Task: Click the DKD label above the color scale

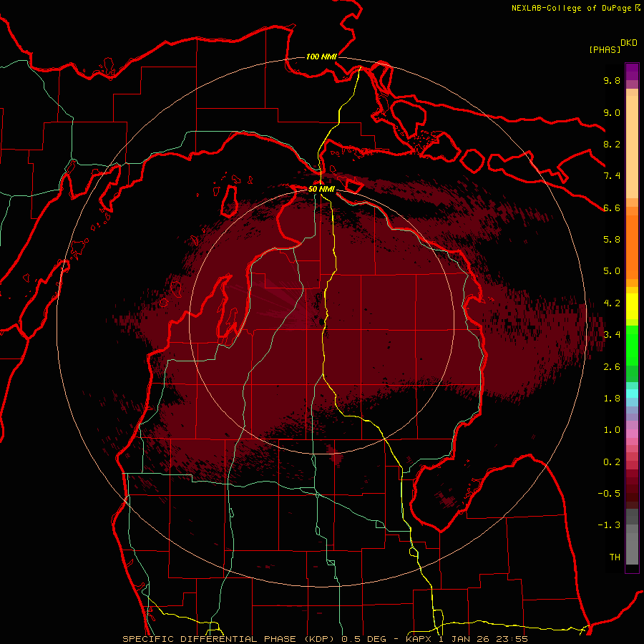Action: (x=629, y=43)
